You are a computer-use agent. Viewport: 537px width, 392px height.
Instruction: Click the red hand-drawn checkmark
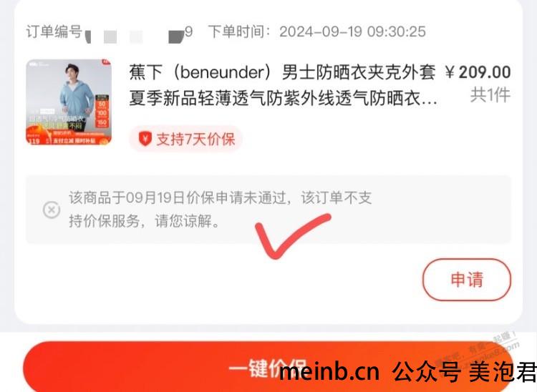pyautogui.click(x=293, y=236)
